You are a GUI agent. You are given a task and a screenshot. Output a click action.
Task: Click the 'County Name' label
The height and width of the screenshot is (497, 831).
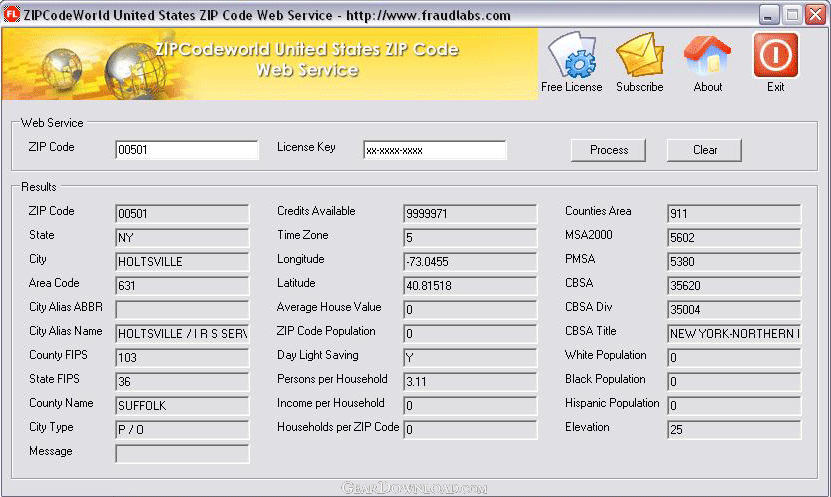[x=61, y=403]
